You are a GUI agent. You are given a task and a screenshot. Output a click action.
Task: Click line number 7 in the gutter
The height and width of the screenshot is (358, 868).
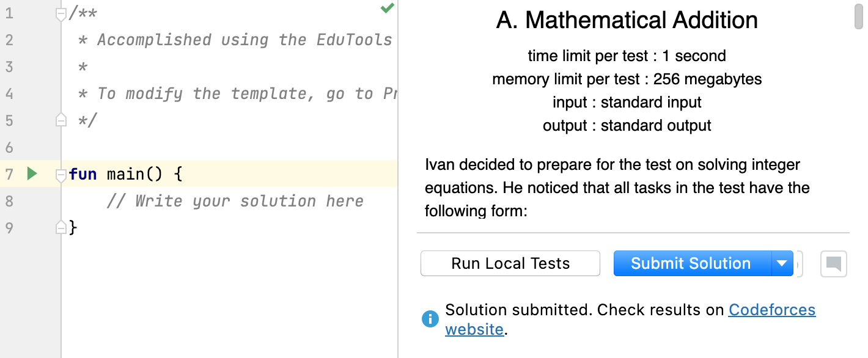[9, 174]
